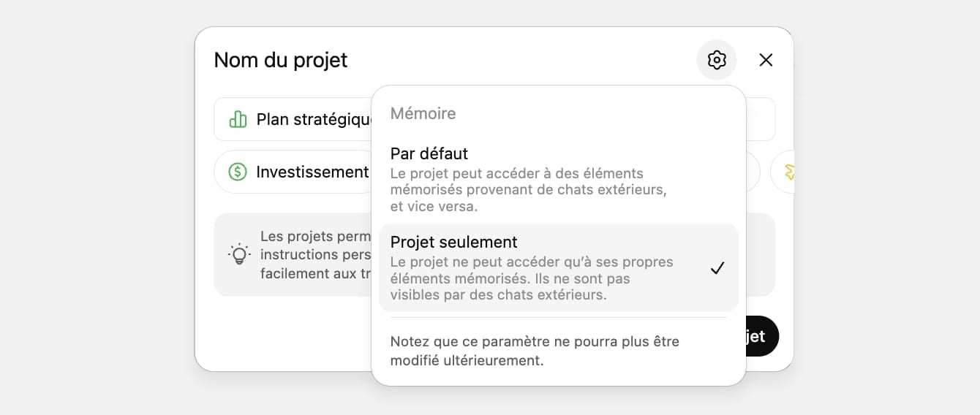Screen dimensions: 980x415
Task: Click the Nom du projet title
Action: pos(281,60)
